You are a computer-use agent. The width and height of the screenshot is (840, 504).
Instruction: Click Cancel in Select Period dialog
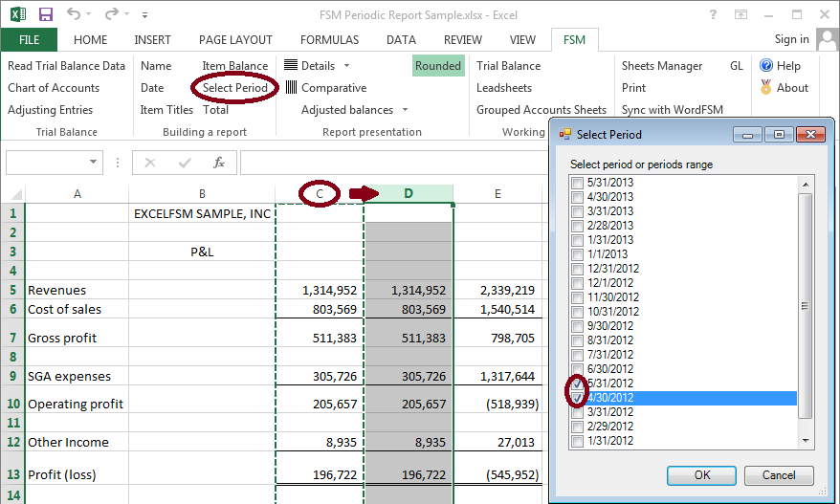pyautogui.click(x=779, y=475)
